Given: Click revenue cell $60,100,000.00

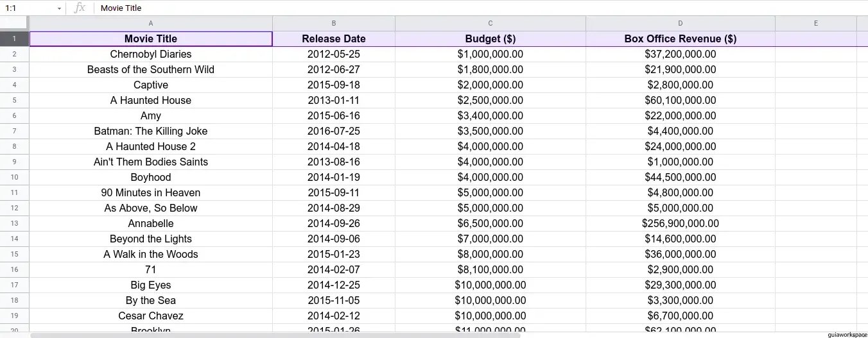Looking at the screenshot, I should point(681,100).
